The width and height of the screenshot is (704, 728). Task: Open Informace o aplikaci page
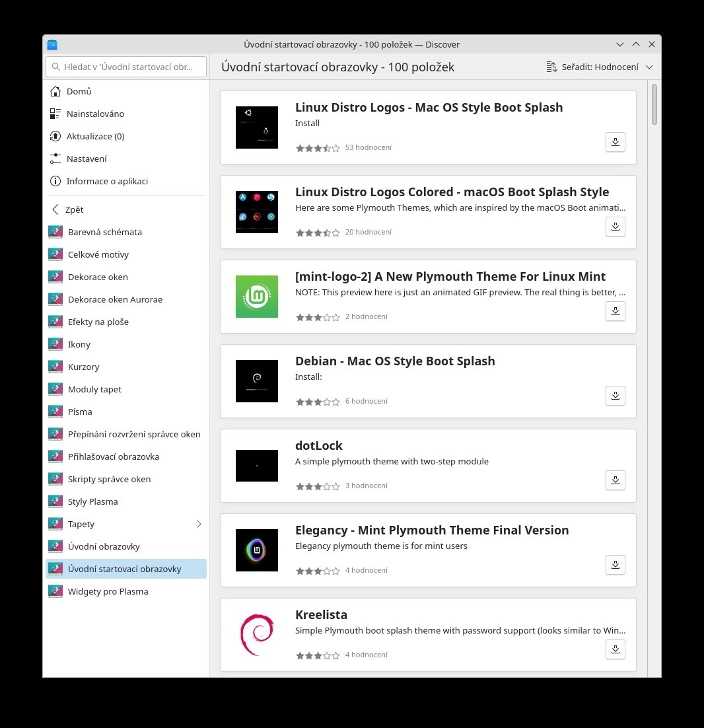click(x=125, y=181)
